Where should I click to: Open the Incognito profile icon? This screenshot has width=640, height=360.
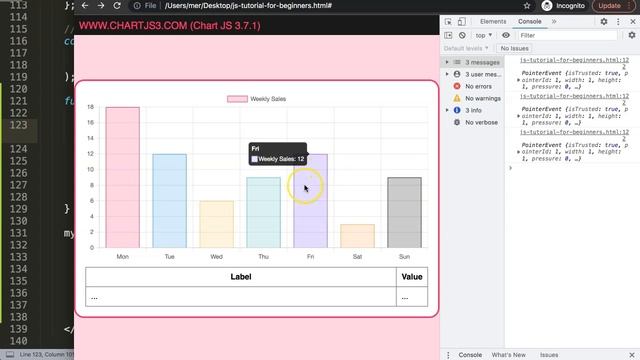[x=547, y=6]
